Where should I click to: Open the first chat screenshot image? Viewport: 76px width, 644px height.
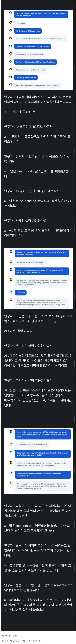click(38, 50)
